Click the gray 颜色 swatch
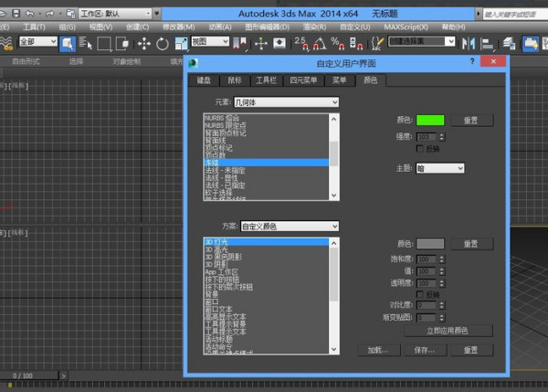 click(x=430, y=243)
